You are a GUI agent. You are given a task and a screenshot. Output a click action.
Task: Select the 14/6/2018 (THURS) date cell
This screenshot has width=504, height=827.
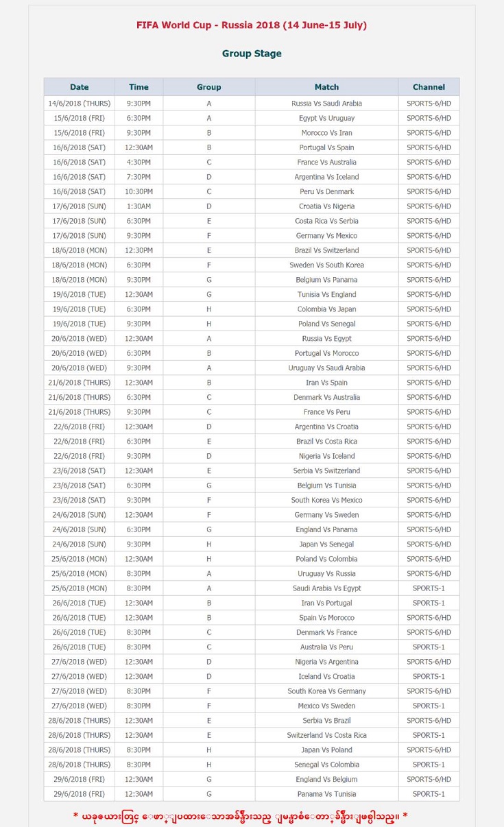click(80, 104)
